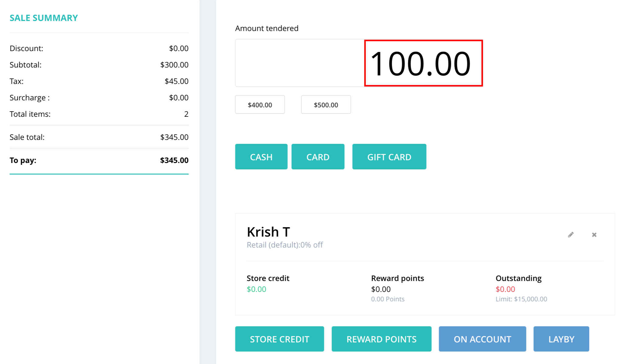Click the Outstanding $0.00 balance

pyautogui.click(x=505, y=289)
